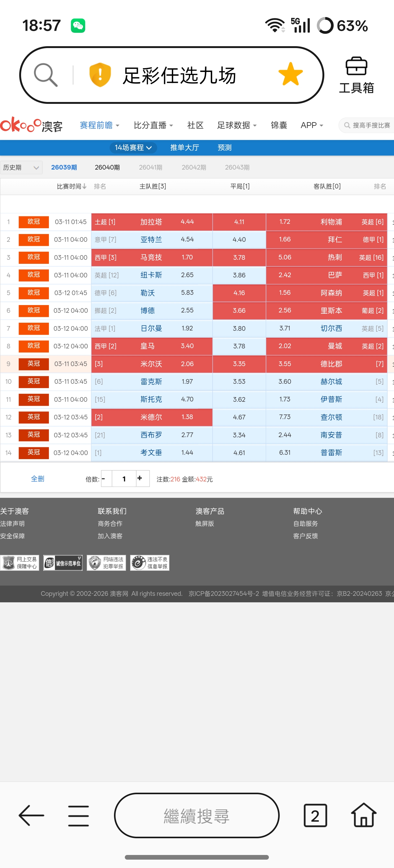Toggle draw odds 3.80 for 日尔曼 match
The width and height of the screenshot is (394, 868).
coord(239,328)
